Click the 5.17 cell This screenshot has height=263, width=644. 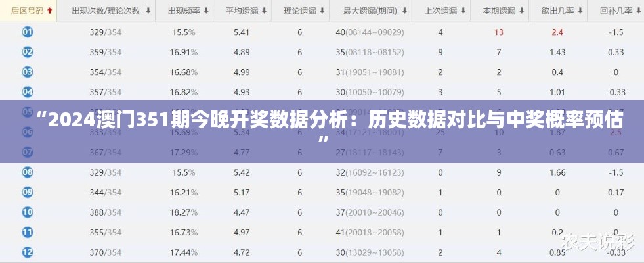[242, 192]
